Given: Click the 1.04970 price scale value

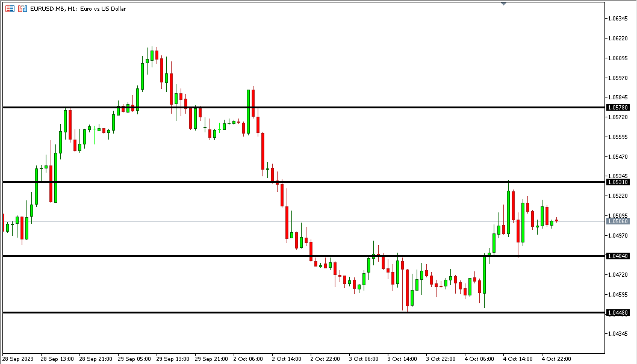Looking at the screenshot, I should [618, 235].
